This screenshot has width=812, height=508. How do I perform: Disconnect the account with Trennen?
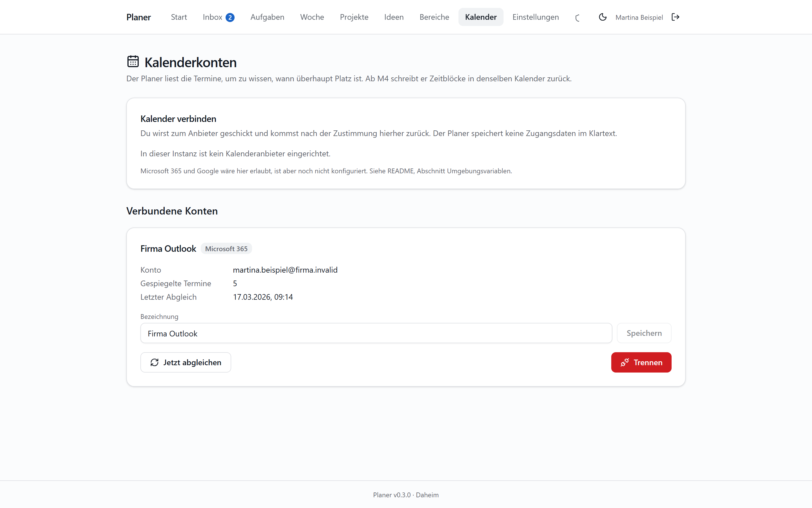641,363
